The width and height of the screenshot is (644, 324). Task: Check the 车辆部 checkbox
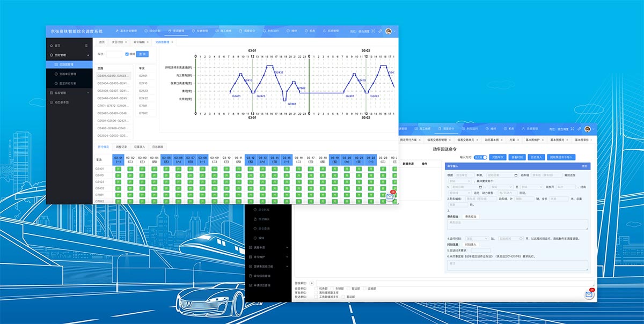(332, 288)
